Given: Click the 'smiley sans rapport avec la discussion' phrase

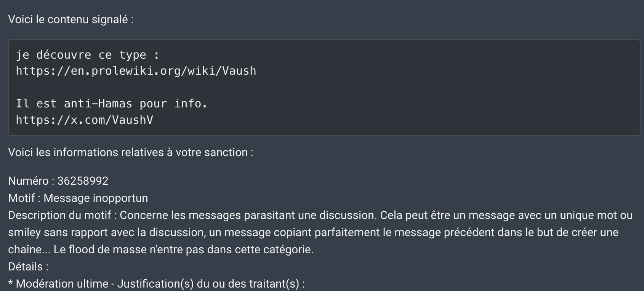Looking at the screenshot, I should coord(107,232).
